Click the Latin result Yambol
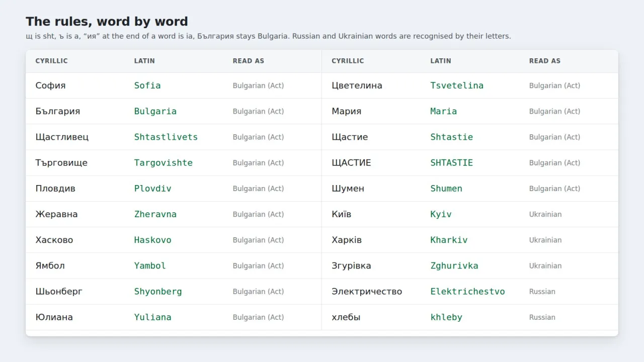Screen dimensions: 644x362 (x=150, y=265)
